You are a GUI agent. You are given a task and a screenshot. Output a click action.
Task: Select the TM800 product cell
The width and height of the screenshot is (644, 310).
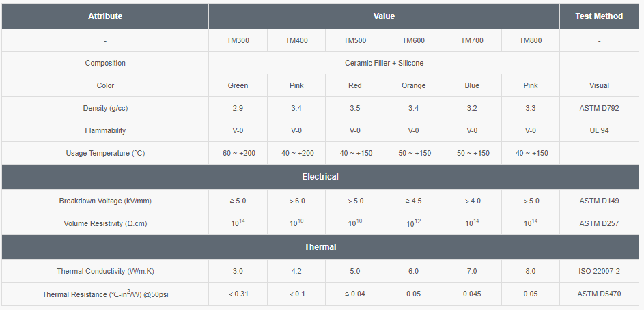tap(530, 40)
